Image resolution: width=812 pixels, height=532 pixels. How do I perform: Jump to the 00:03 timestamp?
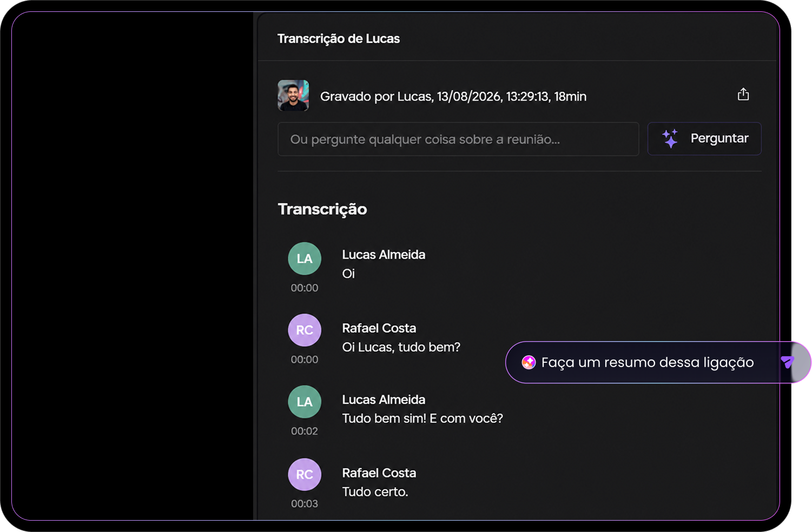coord(305,503)
